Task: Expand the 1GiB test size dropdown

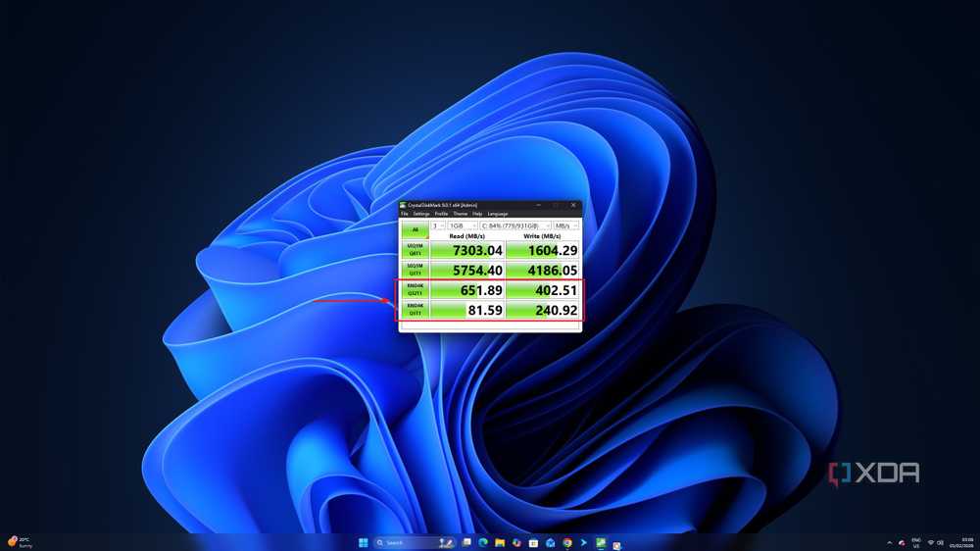Action: 463,225
